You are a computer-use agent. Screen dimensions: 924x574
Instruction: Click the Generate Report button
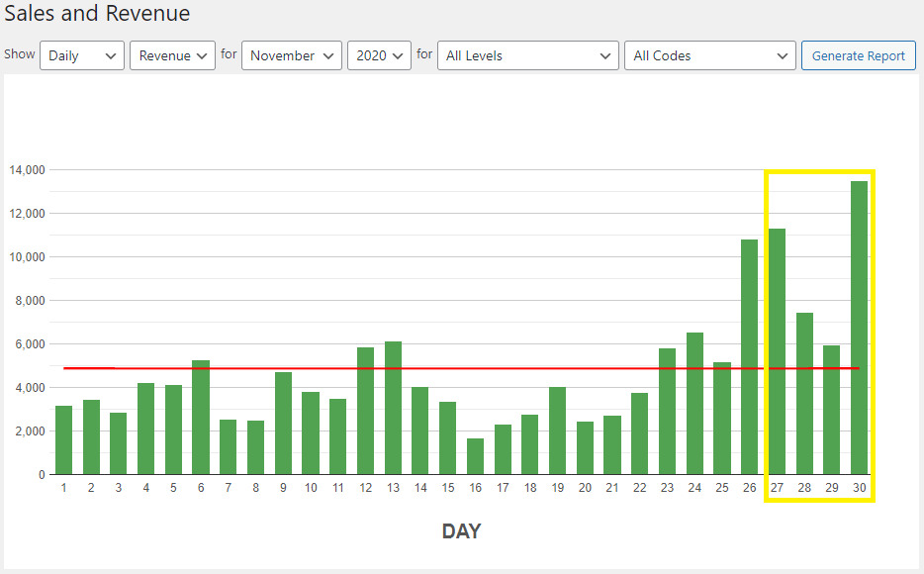coord(858,55)
